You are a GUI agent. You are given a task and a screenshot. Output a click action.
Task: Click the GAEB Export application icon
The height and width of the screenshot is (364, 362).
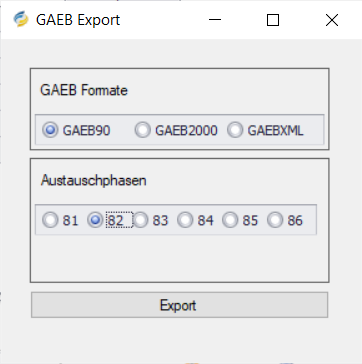click(21, 19)
